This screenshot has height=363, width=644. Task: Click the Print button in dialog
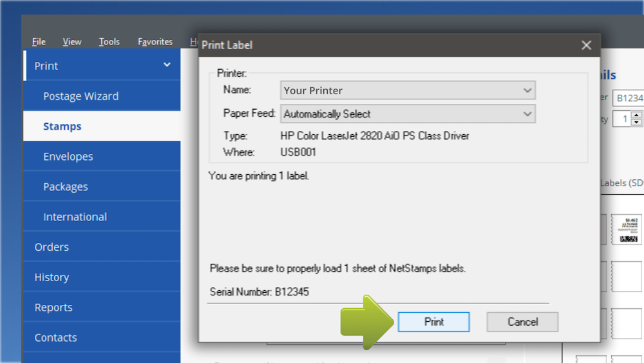(x=433, y=322)
